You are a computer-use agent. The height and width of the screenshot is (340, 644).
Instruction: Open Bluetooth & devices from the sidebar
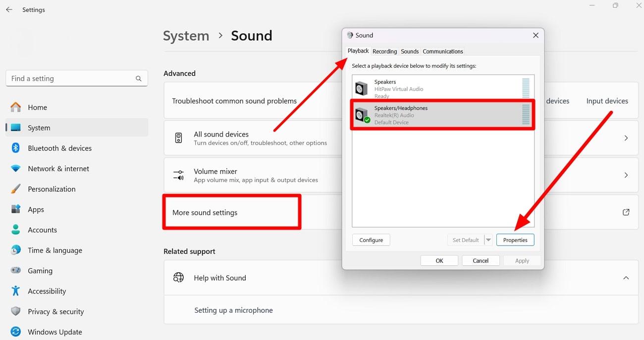pyautogui.click(x=16, y=148)
